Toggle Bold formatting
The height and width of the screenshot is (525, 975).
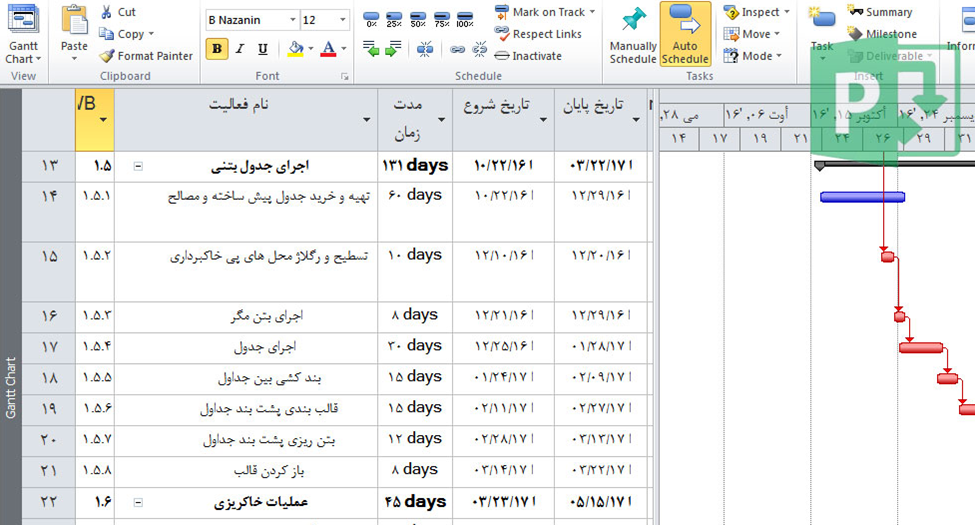point(216,49)
